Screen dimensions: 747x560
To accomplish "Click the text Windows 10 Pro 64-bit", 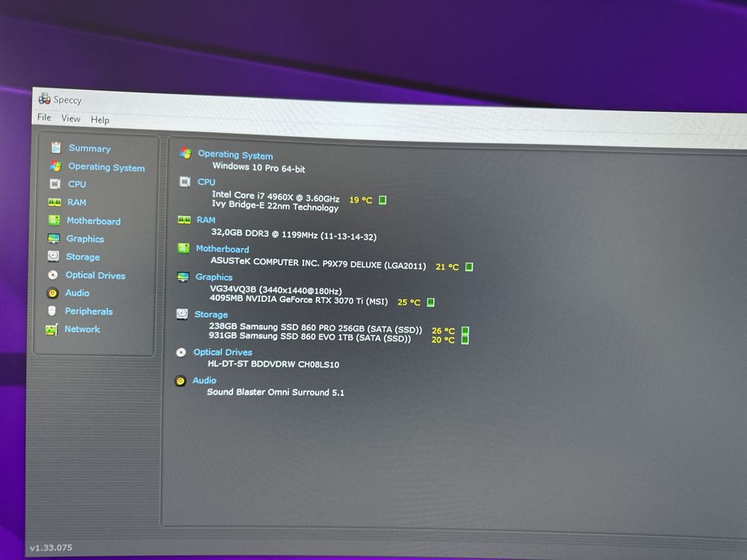I will (258, 167).
